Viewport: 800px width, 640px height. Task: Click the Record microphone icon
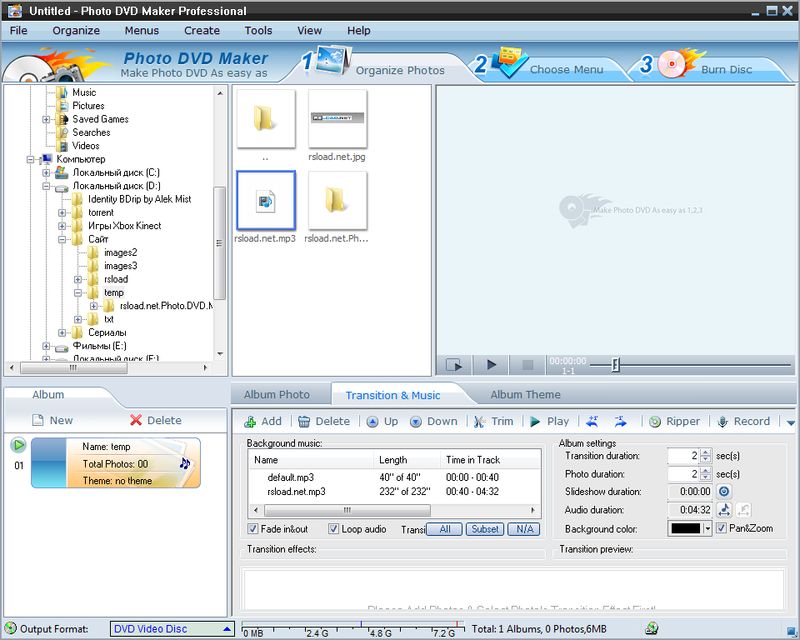722,422
